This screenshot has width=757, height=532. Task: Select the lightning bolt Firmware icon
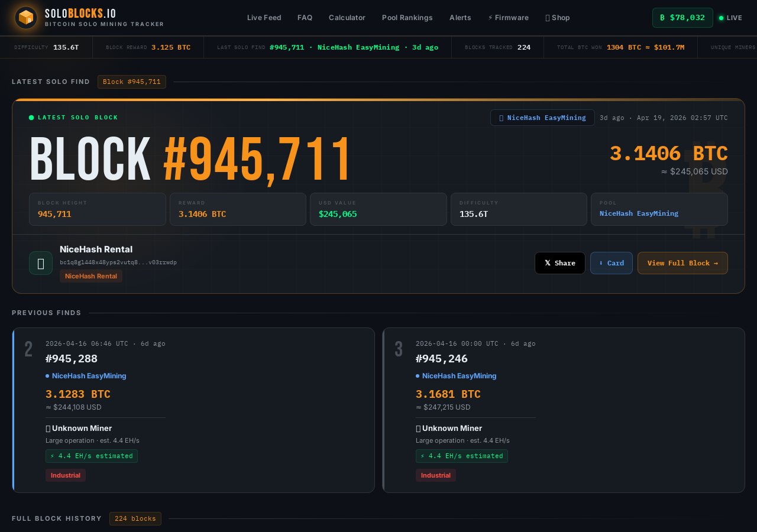point(491,18)
